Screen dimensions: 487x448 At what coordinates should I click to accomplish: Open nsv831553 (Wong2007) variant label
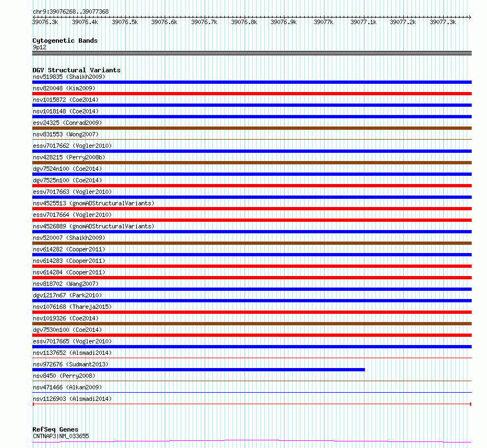pyautogui.click(x=66, y=134)
